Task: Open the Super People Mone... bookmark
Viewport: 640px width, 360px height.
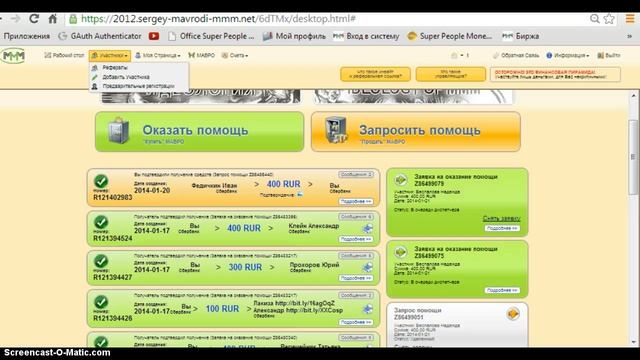Action: click(449, 36)
